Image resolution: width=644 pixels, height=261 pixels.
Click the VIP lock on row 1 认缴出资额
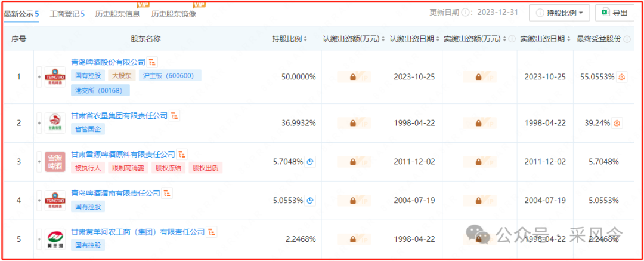coord(354,77)
